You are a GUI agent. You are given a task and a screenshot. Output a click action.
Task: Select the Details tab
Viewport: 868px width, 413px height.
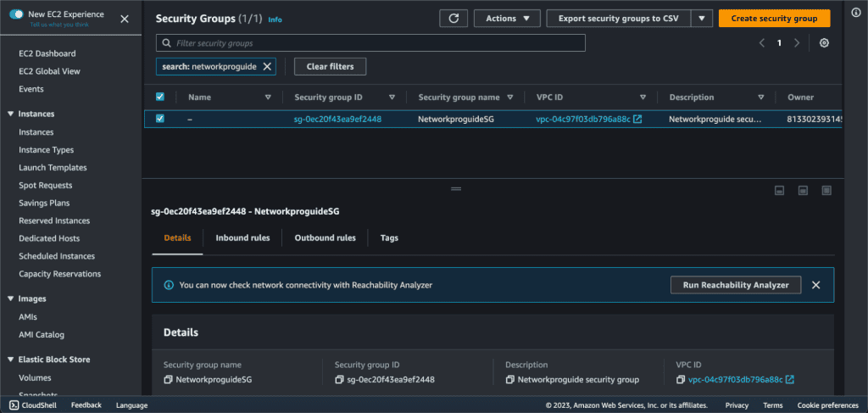(178, 238)
